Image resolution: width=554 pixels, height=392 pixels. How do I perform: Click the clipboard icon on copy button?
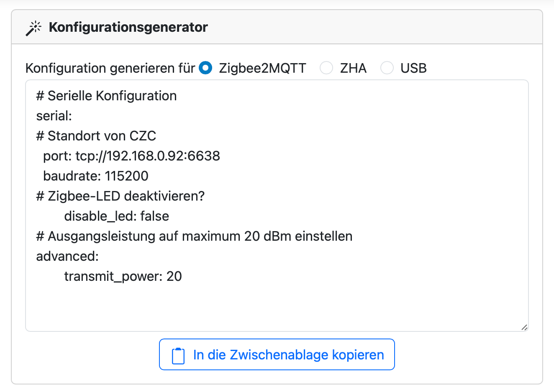(178, 355)
